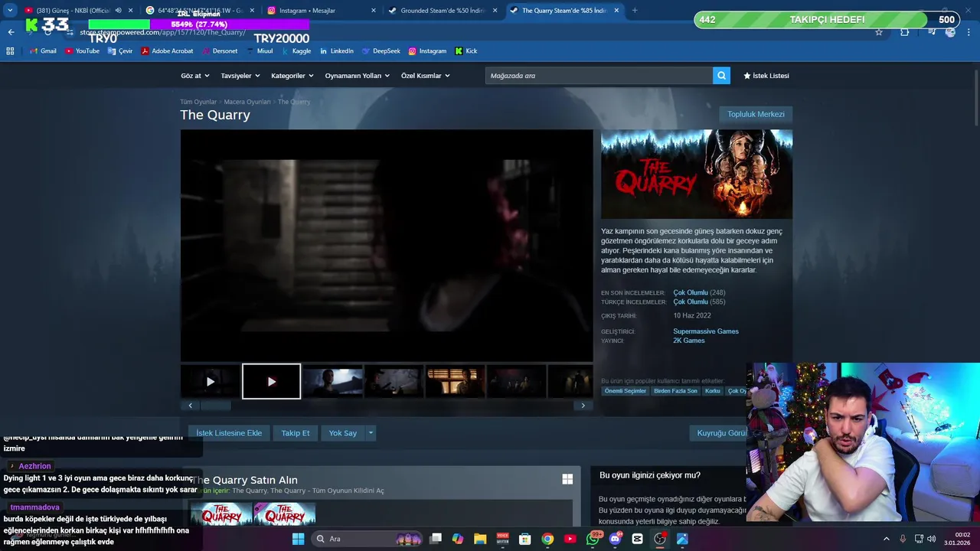The width and height of the screenshot is (980, 551).
Task: Open the tab search chevron in Chrome
Action: (x=10, y=11)
